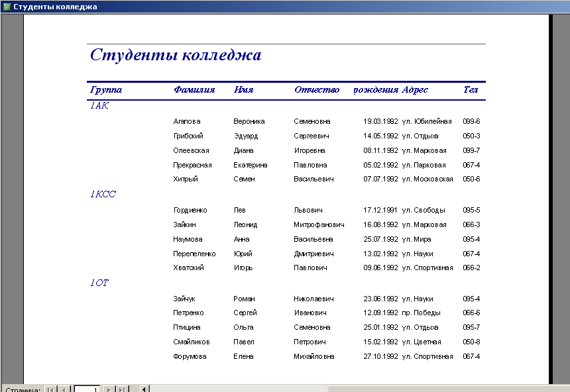This screenshot has width=570, height=392.
Task: Click the 'Группа' column header
Action: (x=106, y=90)
